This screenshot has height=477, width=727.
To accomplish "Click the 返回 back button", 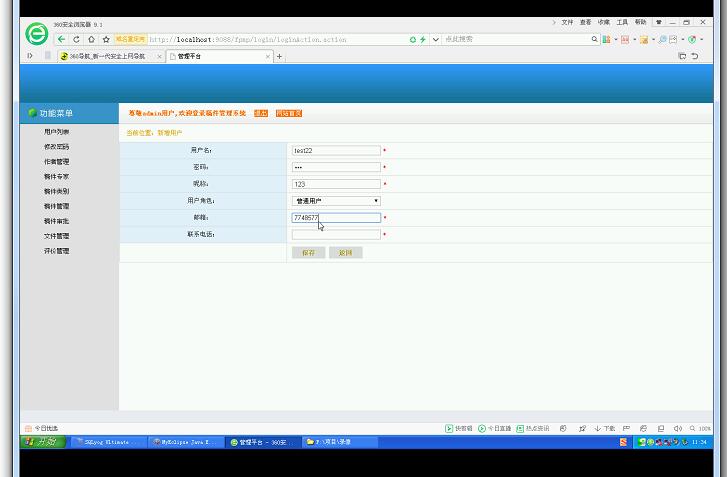I will (345, 253).
